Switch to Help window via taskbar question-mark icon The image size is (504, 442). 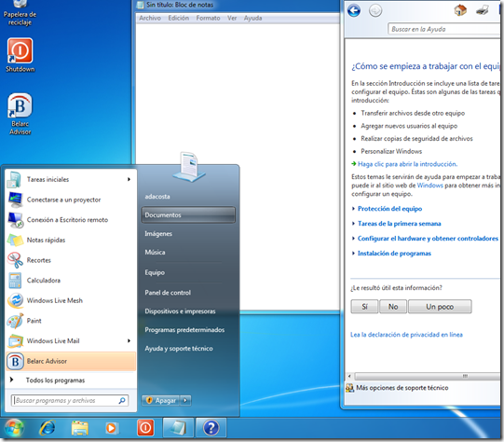click(x=211, y=428)
